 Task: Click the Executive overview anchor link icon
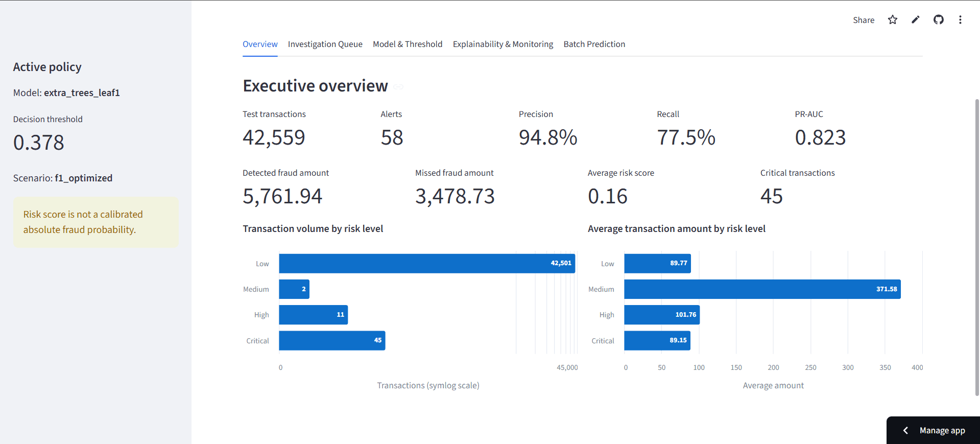[x=398, y=87]
